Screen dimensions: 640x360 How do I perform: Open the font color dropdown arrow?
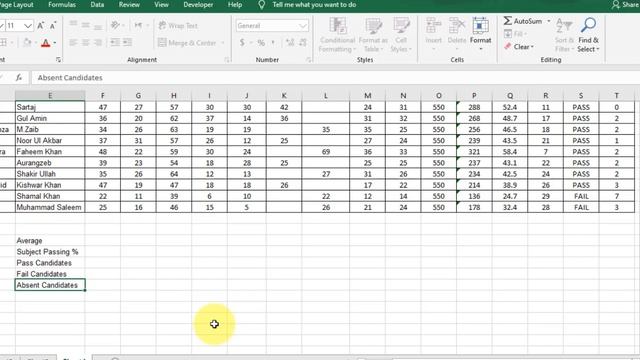click(55, 43)
